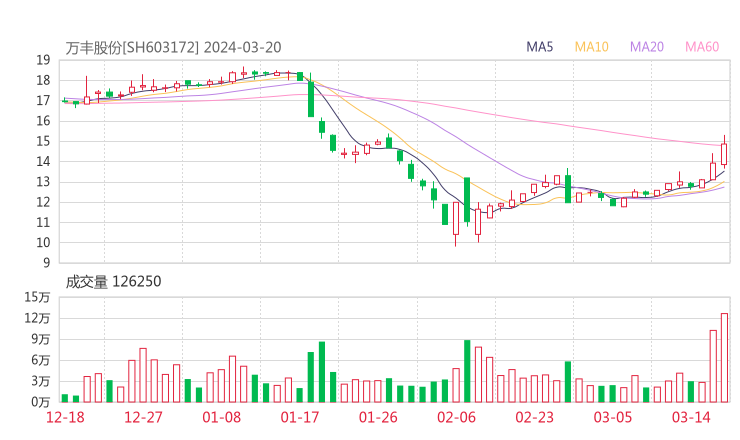Click the 9万 volume axis label
This screenshot has width=740, height=440.
[41, 339]
